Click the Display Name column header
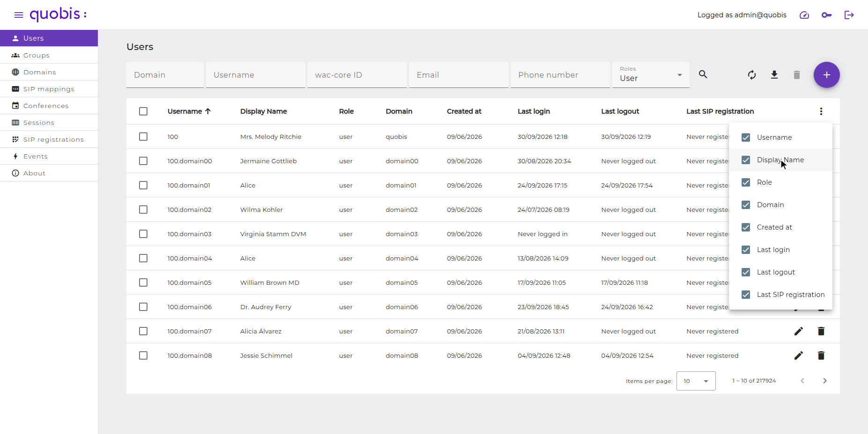 click(264, 111)
